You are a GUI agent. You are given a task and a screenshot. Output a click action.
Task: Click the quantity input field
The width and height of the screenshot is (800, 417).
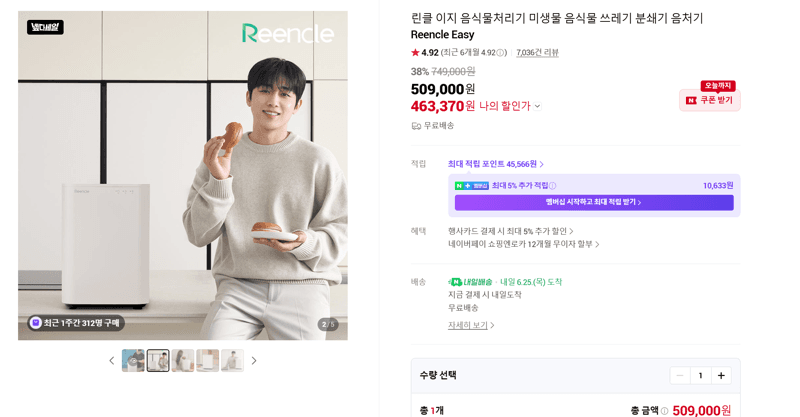(701, 376)
